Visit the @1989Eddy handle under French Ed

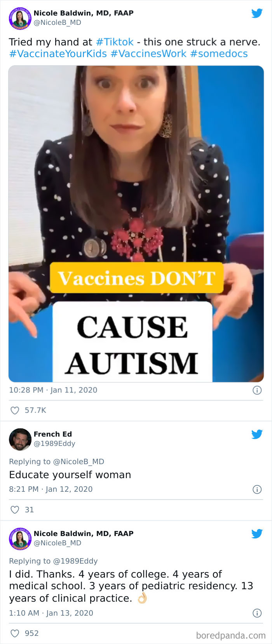54,444
